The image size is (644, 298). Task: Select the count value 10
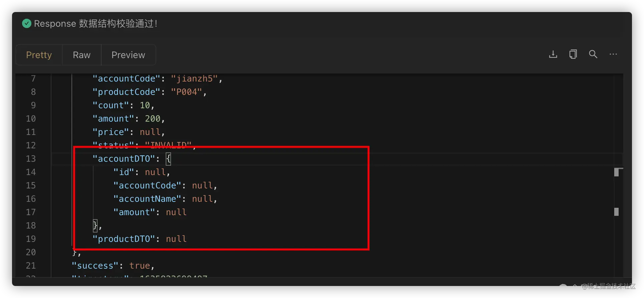tap(145, 105)
